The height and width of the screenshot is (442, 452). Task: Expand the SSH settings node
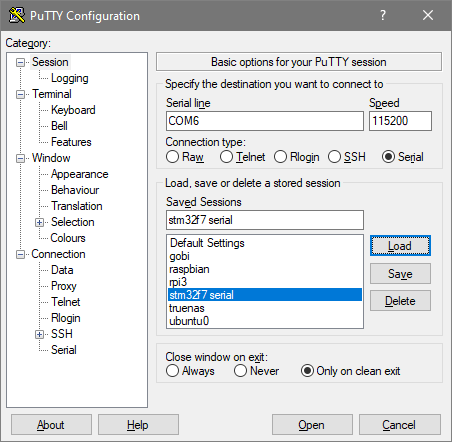(40, 334)
